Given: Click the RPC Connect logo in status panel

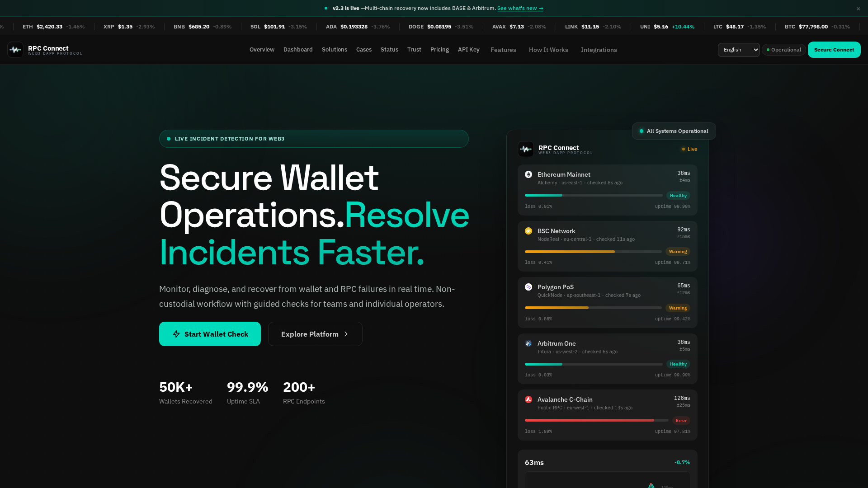Looking at the screenshot, I should tap(526, 149).
